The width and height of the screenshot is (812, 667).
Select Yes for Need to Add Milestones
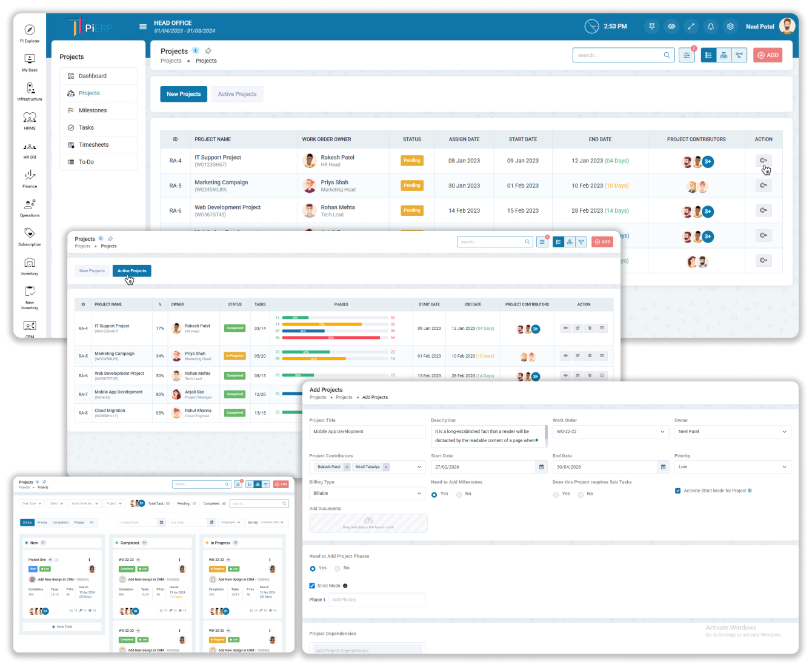[434, 495]
